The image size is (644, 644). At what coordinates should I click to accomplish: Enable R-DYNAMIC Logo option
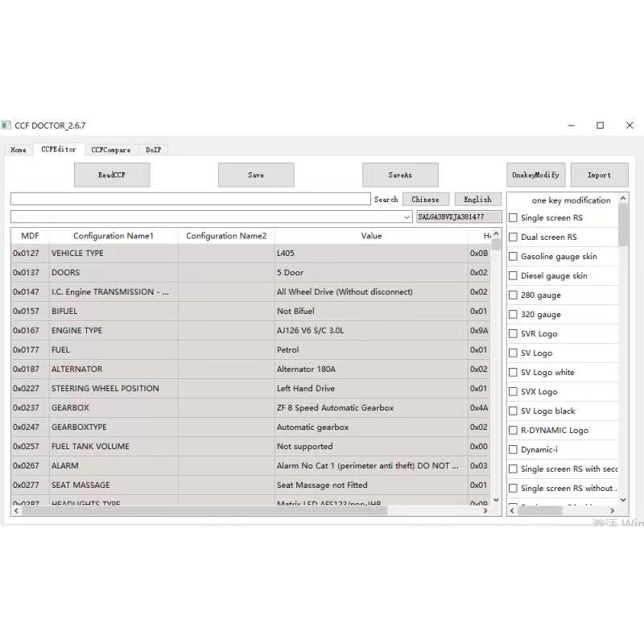[x=513, y=430]
